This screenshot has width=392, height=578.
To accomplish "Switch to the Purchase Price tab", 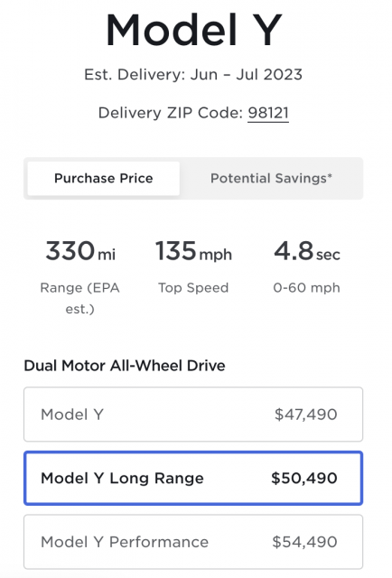I will [104, 179].
